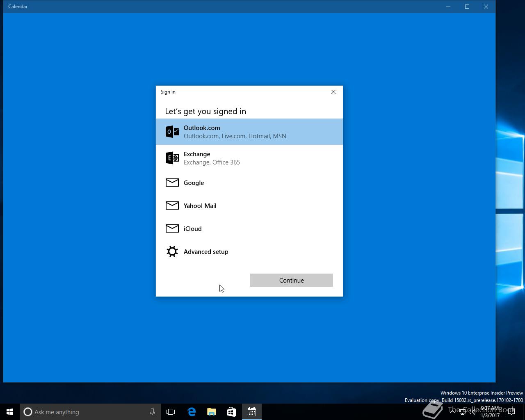Click the envelope icon beside Google
The image size is (525, 420).
172,183
